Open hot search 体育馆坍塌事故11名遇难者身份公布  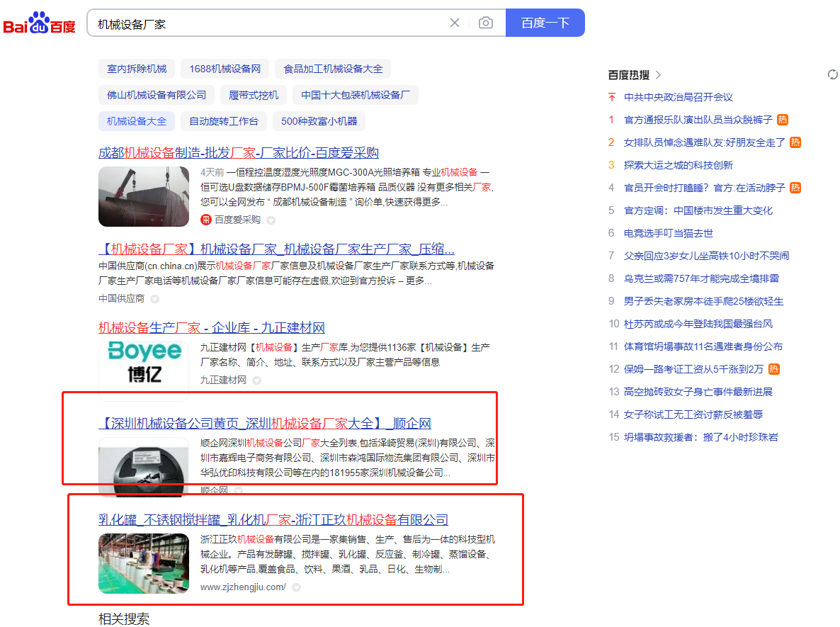coord(703,346)
